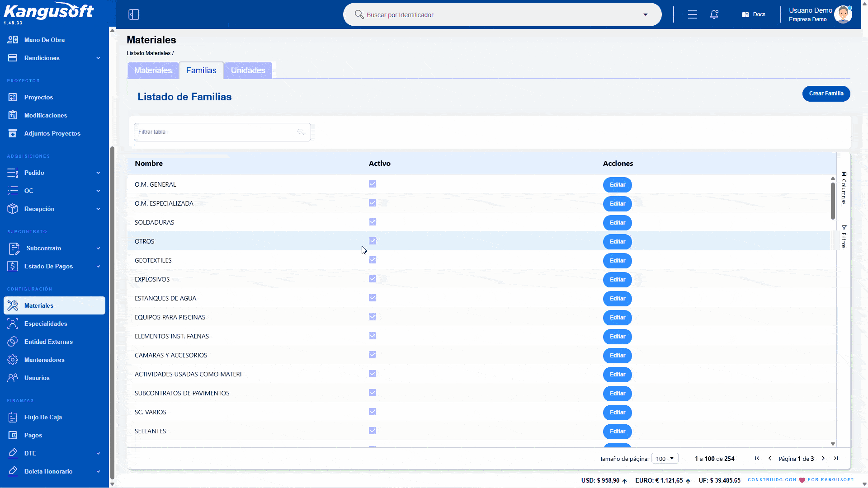This screenshot has width=868, height=488.
Task: Click the DTE pen icon
Action: click(13, 453)
